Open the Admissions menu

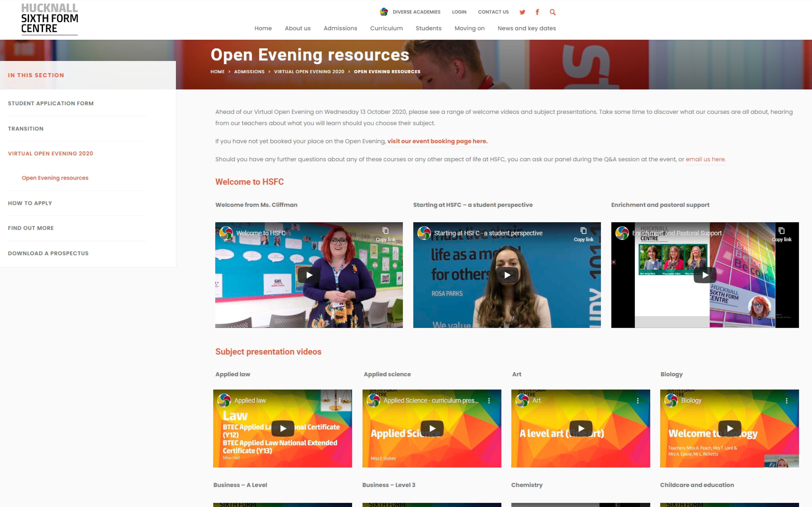tap(340, 28)
